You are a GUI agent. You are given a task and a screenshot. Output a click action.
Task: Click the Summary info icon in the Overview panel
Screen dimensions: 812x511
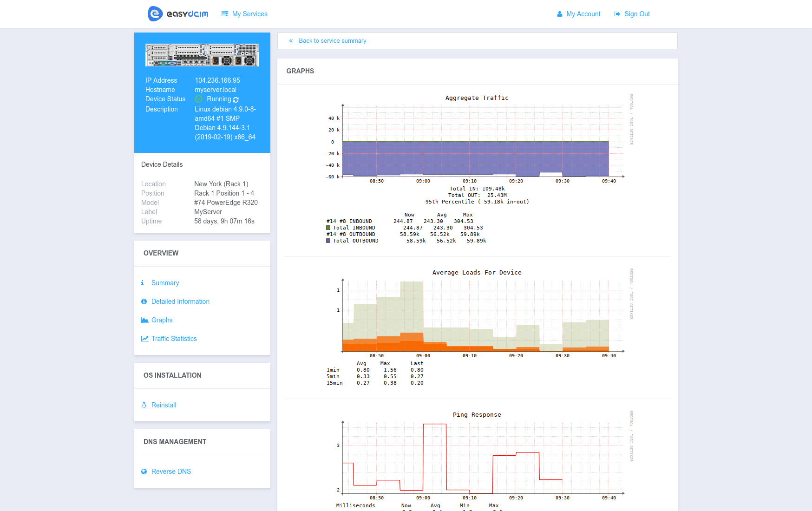(x=143, y=283)
